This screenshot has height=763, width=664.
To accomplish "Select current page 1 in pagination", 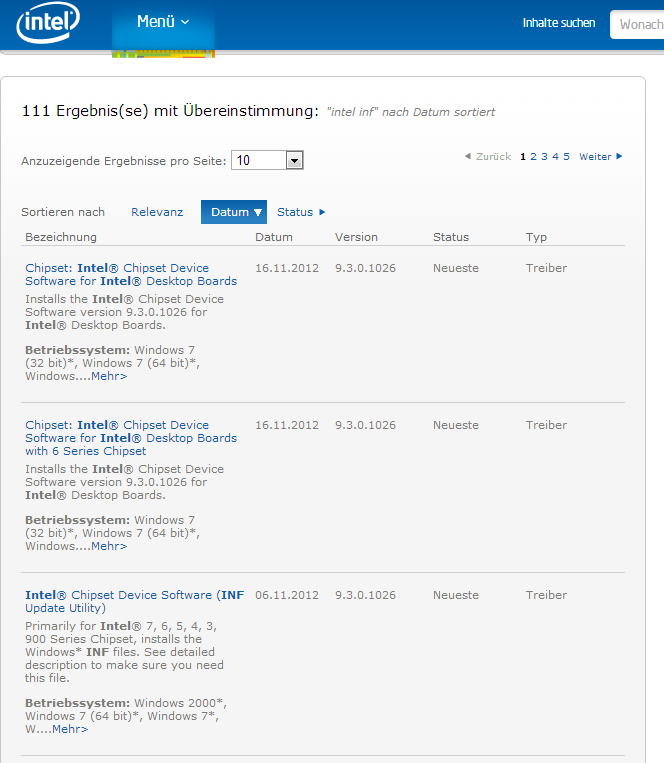I will click(523, 157).
